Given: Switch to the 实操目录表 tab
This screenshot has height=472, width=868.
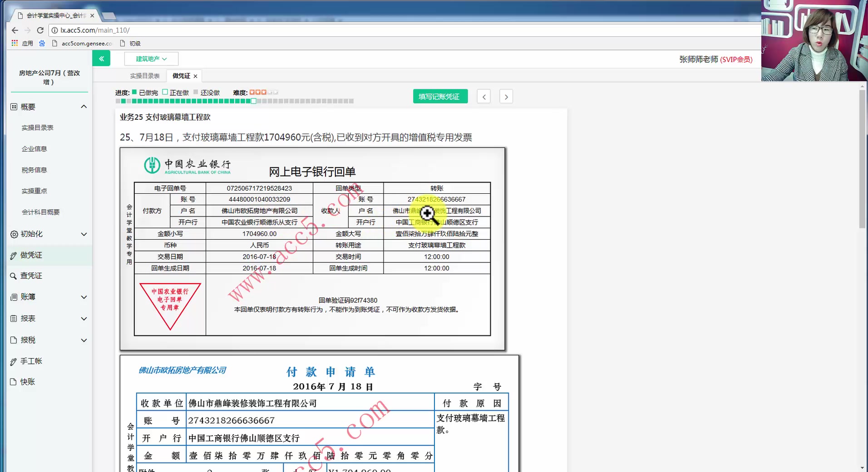Looking at the screenshot, I should [144, 75].
